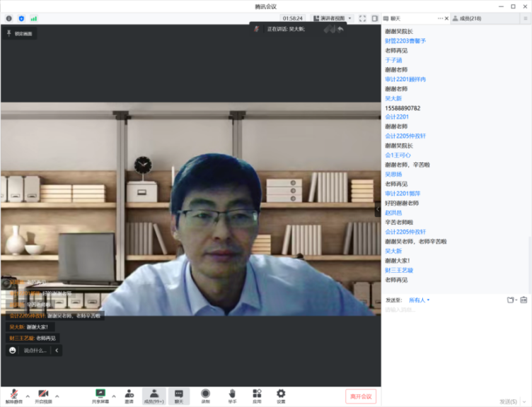Open the 所有人 recipient dropdown
This screenshot has height=407, width=532.
(419, 300)
